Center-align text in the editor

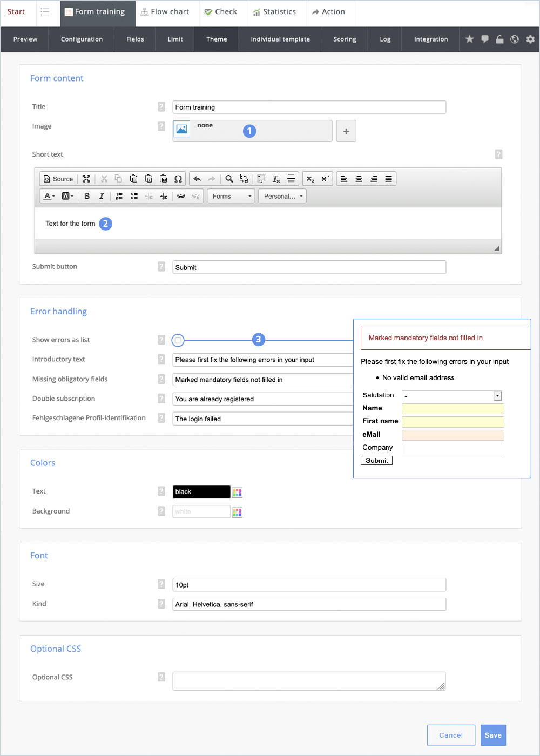359,179
